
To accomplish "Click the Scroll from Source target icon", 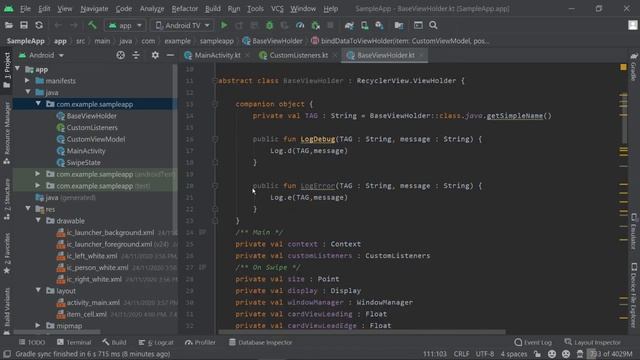I will coord(120,55).
